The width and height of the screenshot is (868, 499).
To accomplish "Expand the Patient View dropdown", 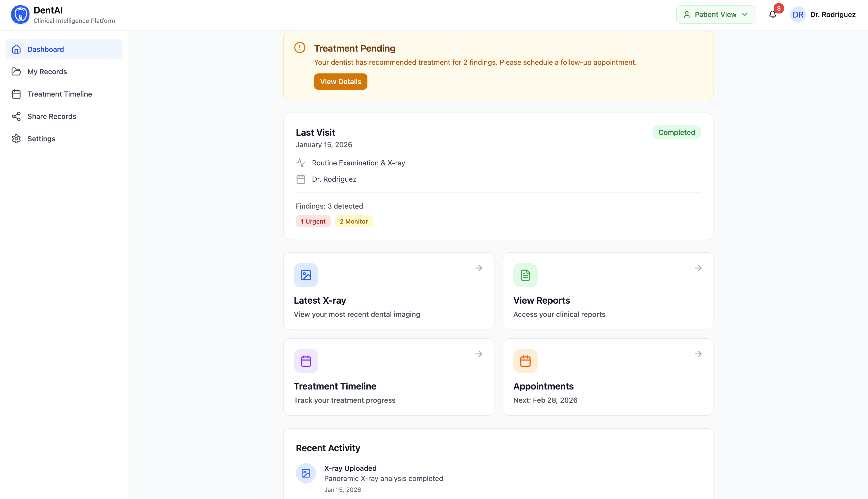I will click(x=715, y=15).
